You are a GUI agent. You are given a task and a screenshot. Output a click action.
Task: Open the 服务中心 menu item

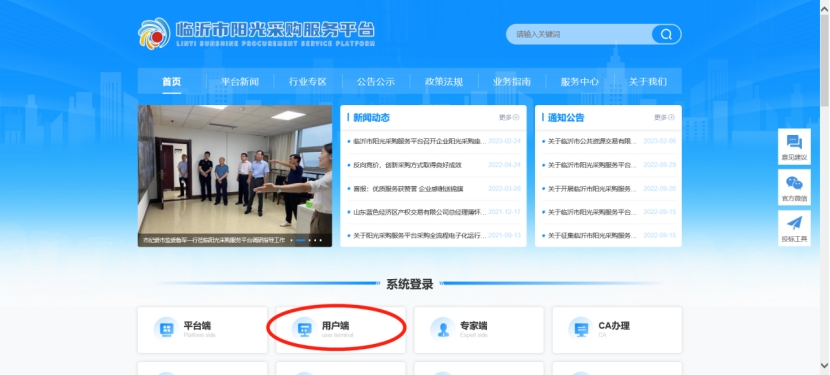click(580, 82)
